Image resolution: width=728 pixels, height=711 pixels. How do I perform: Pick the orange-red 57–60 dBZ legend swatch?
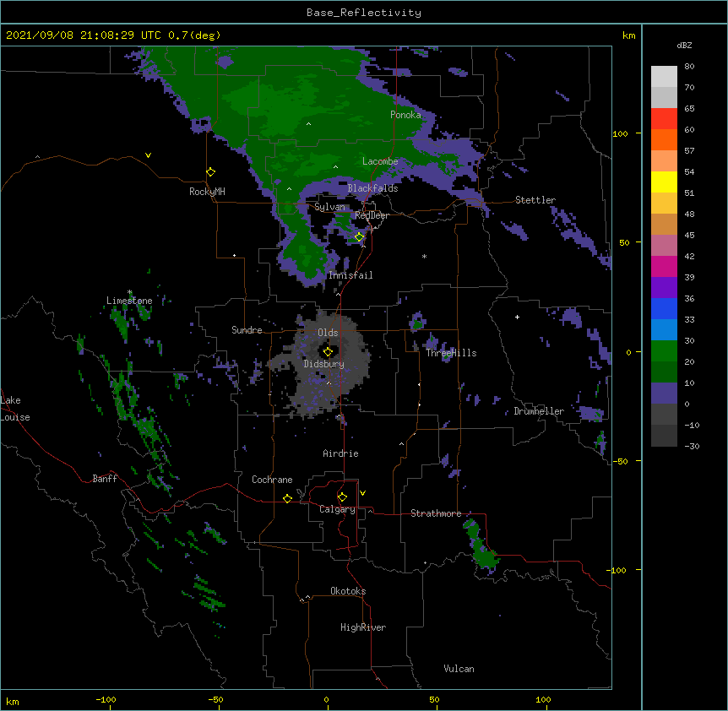click(x=664, y=139)
